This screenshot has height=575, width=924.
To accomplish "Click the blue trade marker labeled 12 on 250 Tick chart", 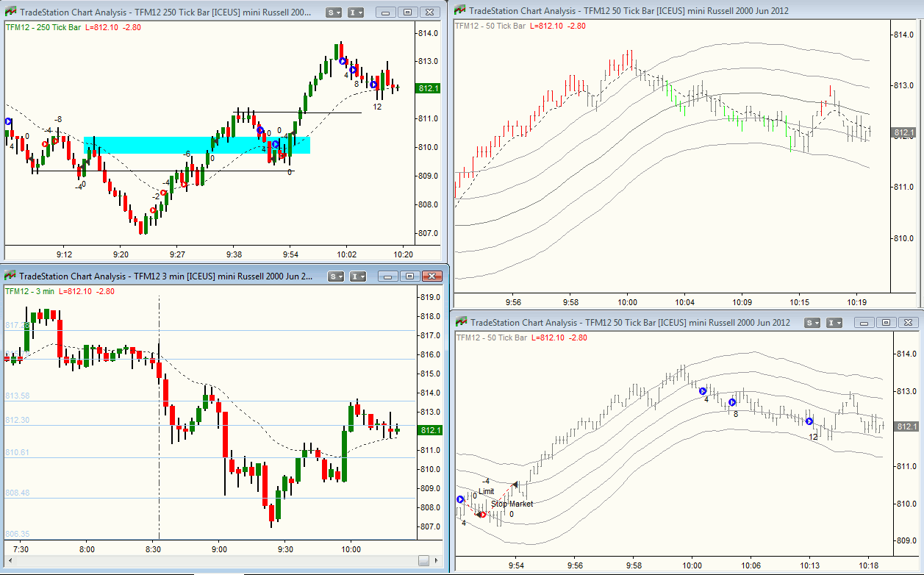I will point(374,85).
